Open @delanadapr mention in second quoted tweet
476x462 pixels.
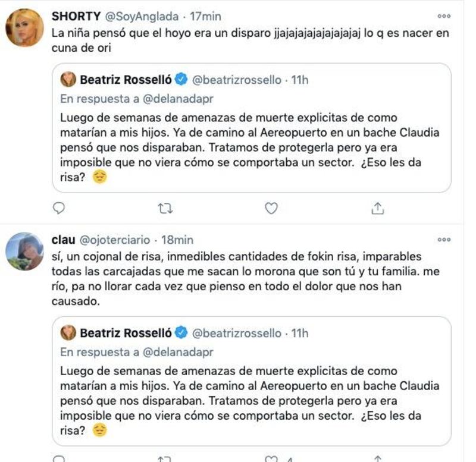[178, 352]
